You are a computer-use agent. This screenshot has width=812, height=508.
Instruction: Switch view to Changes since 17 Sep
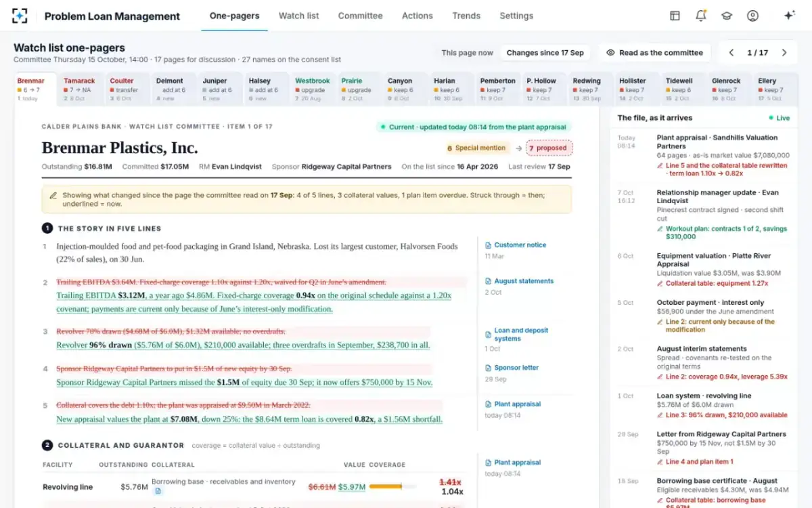[545, 53]
